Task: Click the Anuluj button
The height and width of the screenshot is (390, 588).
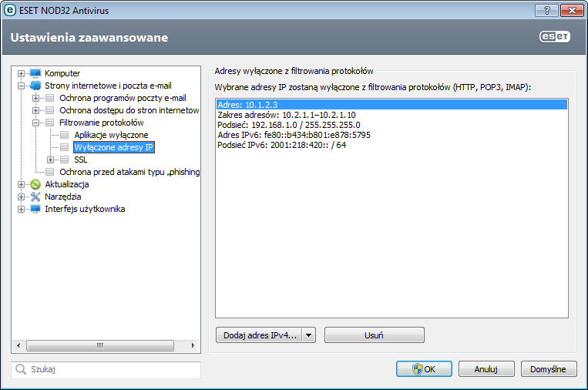Action: (486, 369)
